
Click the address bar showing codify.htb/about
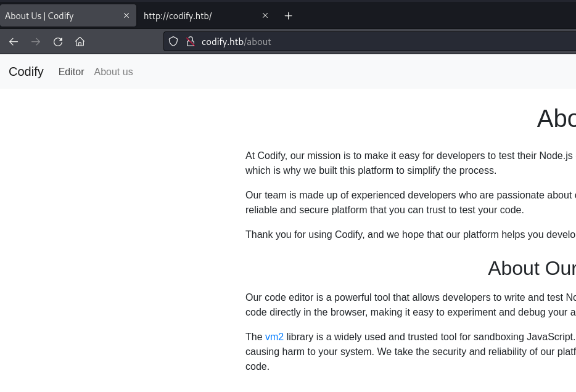[370, 42]
